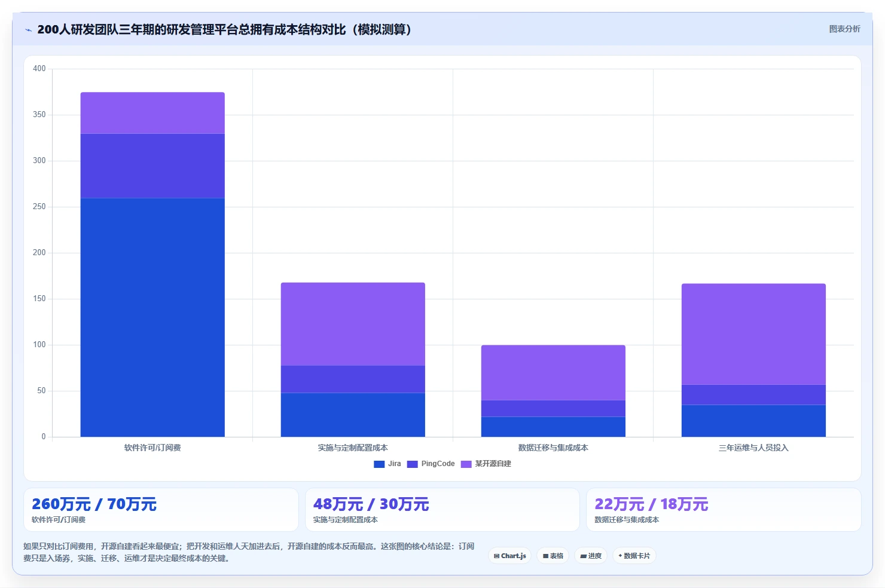Click 软件许可/订阅费 caption in first card
This screenshot has width=885, height=588.
pos(59,520)
